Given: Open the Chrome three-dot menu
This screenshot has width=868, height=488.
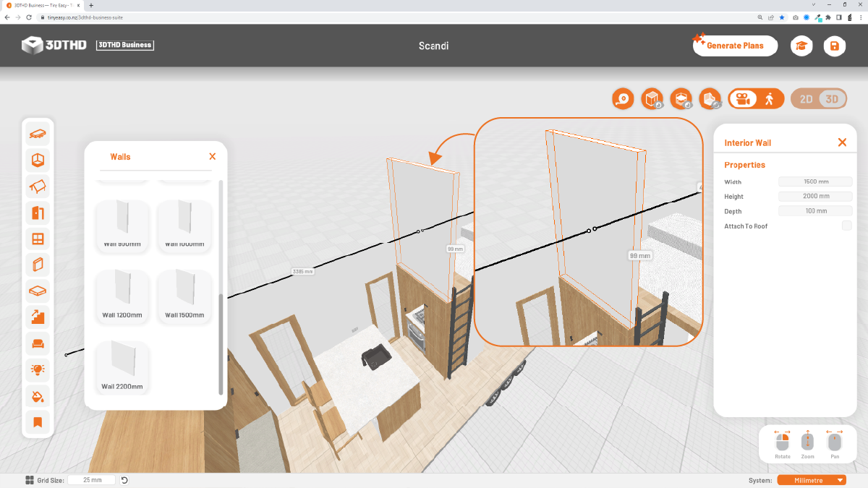Looking at the screenshot, I should point(861,17).
